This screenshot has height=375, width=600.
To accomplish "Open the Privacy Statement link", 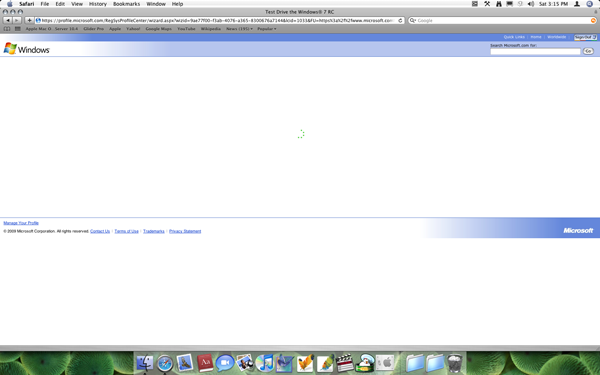I will (x=185, y=231).
